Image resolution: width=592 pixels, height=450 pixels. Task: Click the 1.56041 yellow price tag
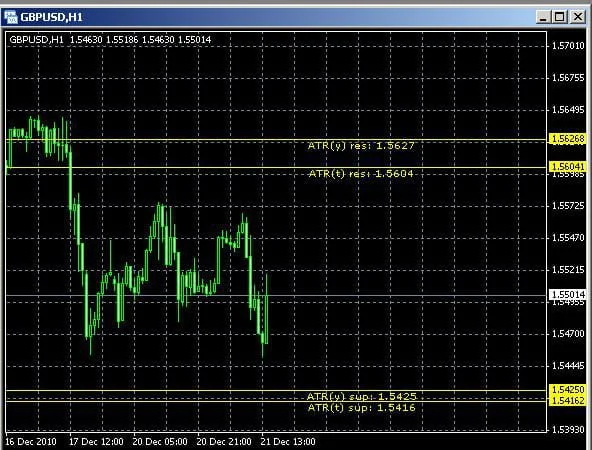click(568, 166)
